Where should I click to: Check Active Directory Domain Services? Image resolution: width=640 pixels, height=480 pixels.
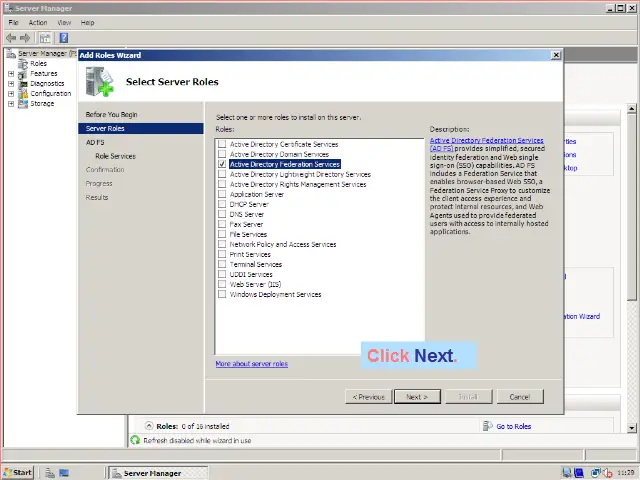(x=222, y=154)
